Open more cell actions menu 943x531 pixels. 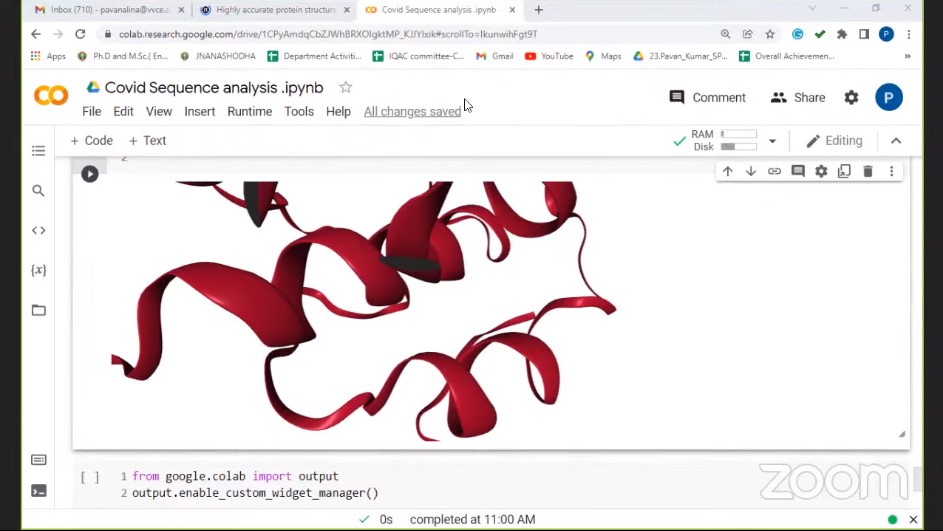[891, 171]
